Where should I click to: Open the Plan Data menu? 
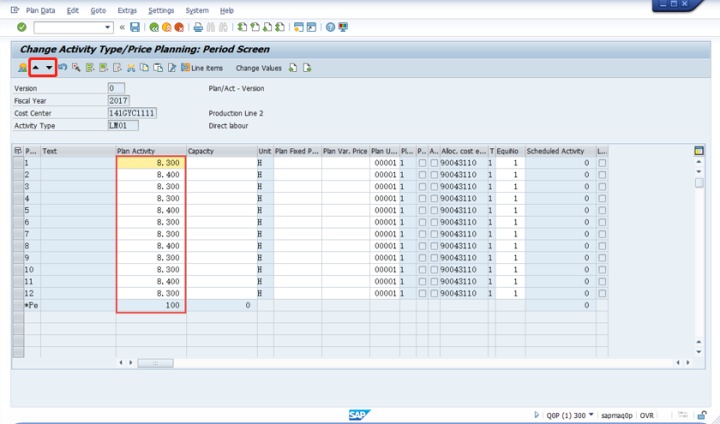[x=40, y=10]
